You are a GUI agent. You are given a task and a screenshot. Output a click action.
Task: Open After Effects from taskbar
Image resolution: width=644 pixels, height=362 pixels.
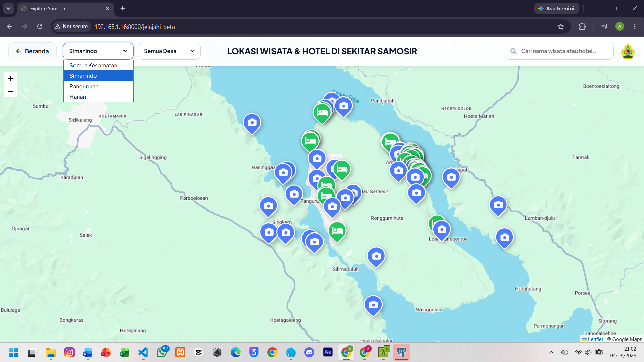(328, 352)
